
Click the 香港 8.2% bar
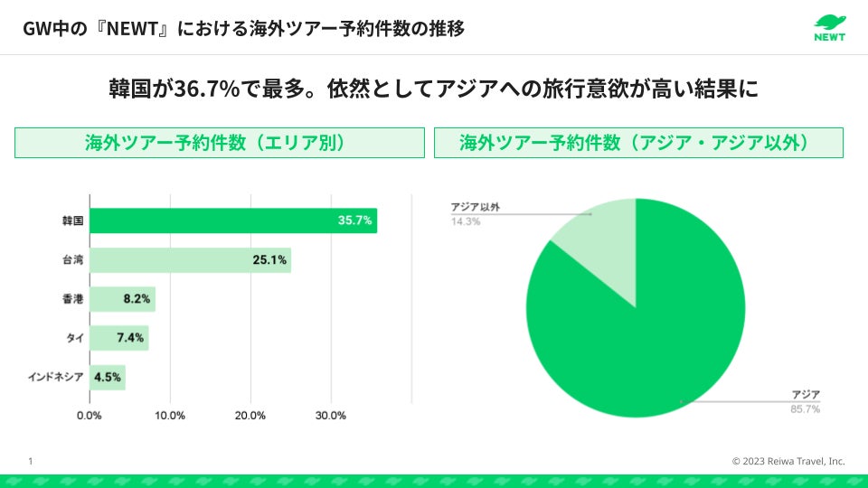[x=122, y=299]
